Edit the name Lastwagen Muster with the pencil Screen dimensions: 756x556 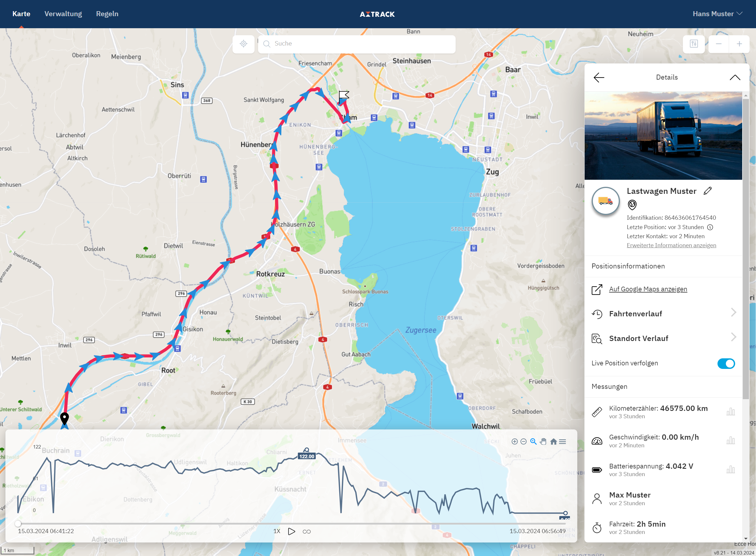pyautogui.click(x=708, y=191)
